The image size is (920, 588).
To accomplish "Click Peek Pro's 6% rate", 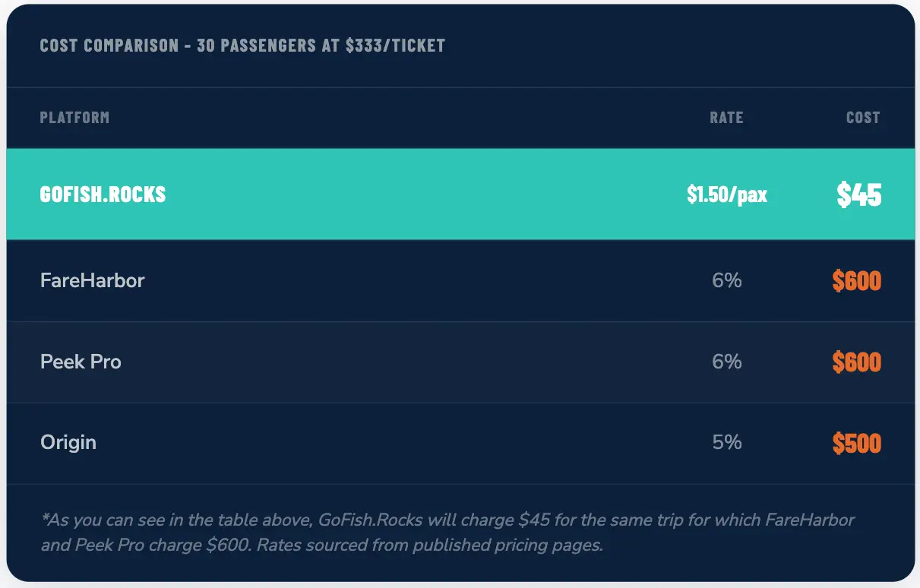I will point(726,362).
